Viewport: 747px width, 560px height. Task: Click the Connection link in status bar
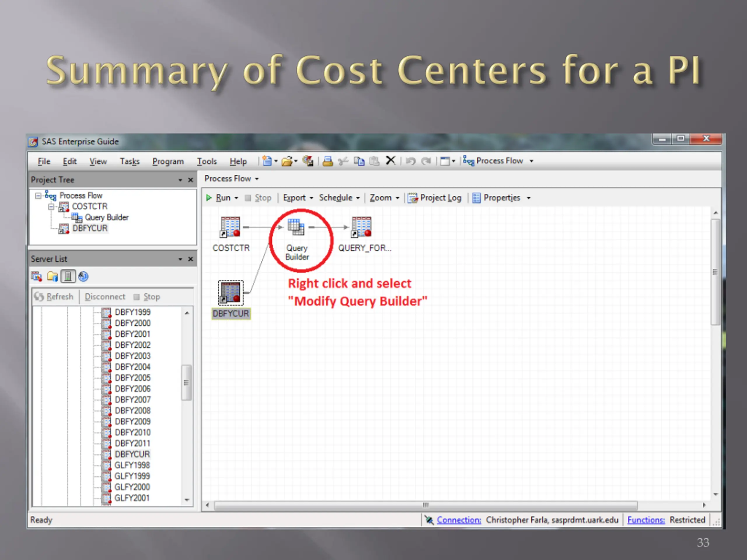[x=459, y=520]
